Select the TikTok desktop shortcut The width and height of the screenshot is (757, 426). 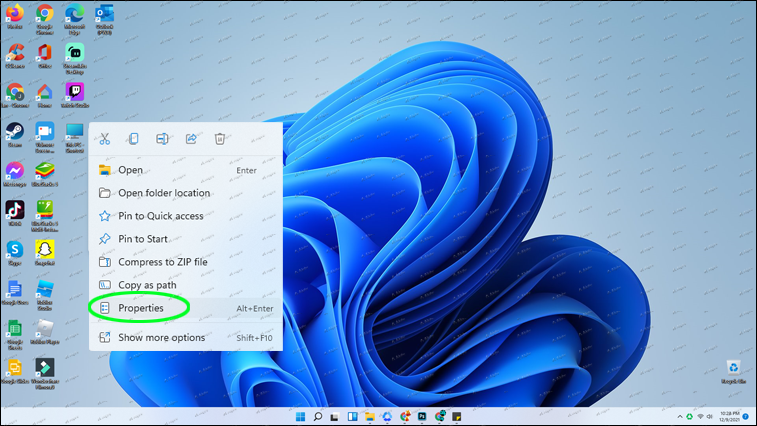pos(15,213)
